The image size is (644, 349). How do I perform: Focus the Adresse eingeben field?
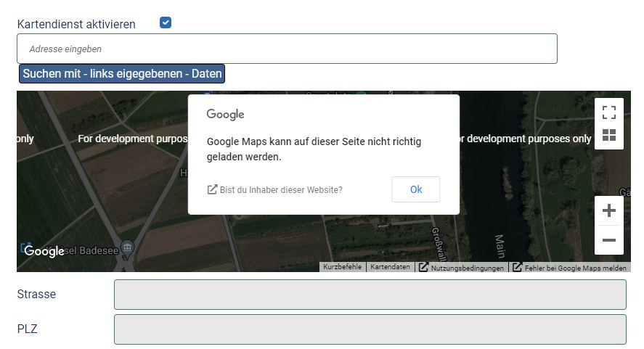(287, 49)
